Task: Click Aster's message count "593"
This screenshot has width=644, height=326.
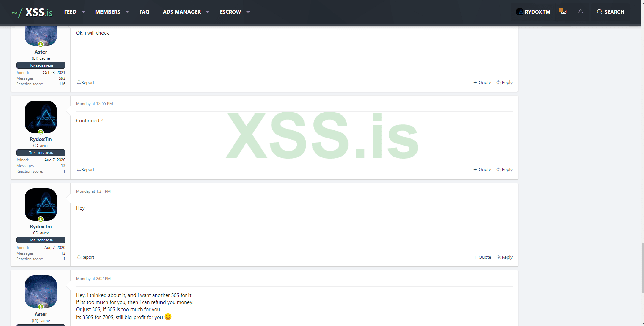Action: [62, 78]
